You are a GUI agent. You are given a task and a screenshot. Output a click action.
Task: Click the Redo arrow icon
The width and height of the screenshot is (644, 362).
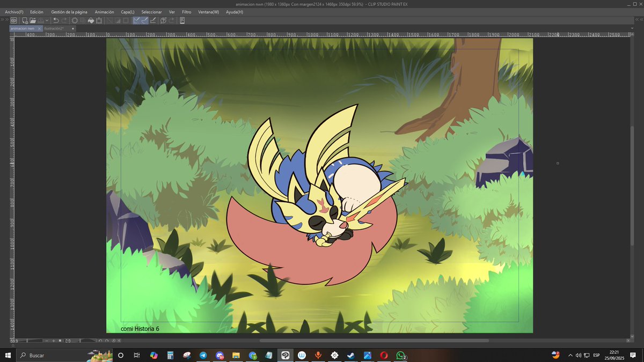(64, 20)
